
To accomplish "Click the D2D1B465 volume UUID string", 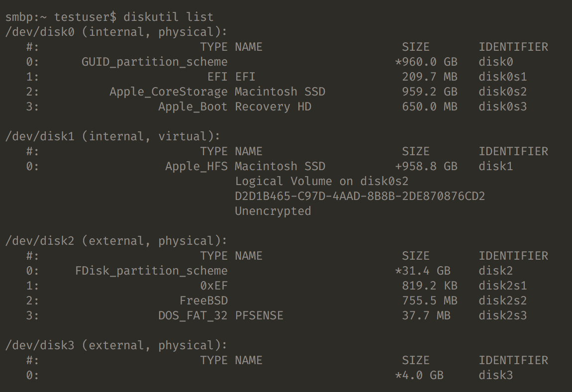I will 360,196.
